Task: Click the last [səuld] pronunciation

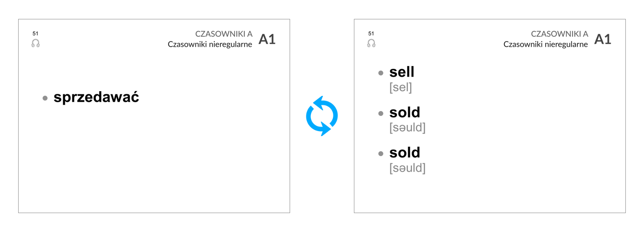Action: click(x=407, y=168)
